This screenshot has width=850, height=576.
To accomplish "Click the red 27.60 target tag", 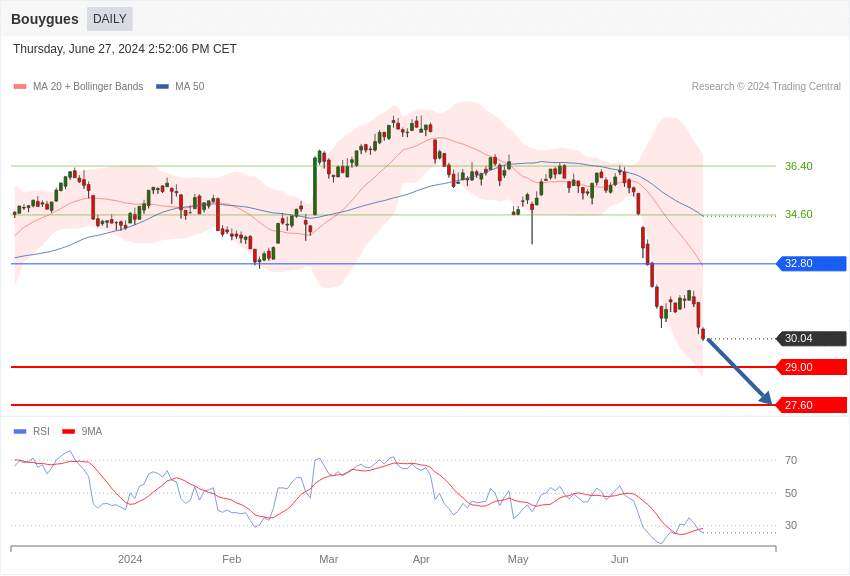I will pos(811,405).
